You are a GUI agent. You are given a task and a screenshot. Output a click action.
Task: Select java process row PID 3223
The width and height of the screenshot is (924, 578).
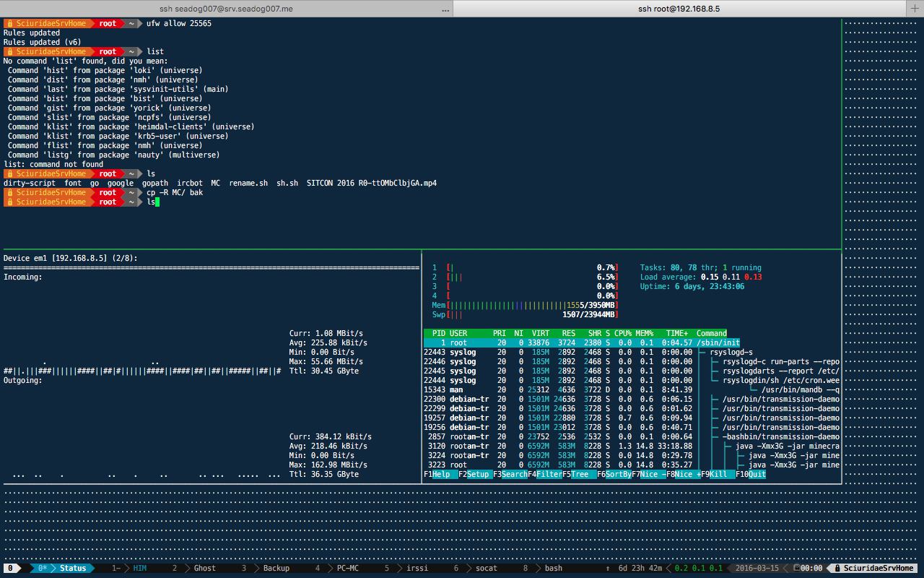(x=632, y=465)
